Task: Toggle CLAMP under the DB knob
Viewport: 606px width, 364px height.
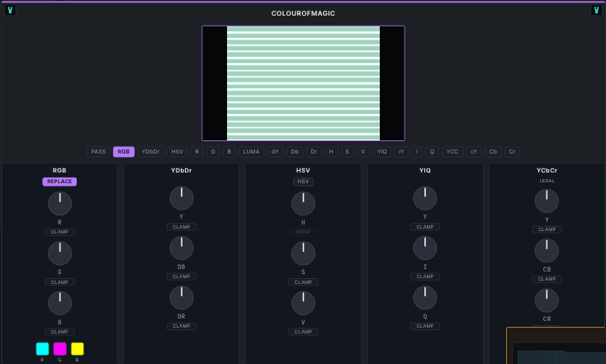Action: (182, 277)
